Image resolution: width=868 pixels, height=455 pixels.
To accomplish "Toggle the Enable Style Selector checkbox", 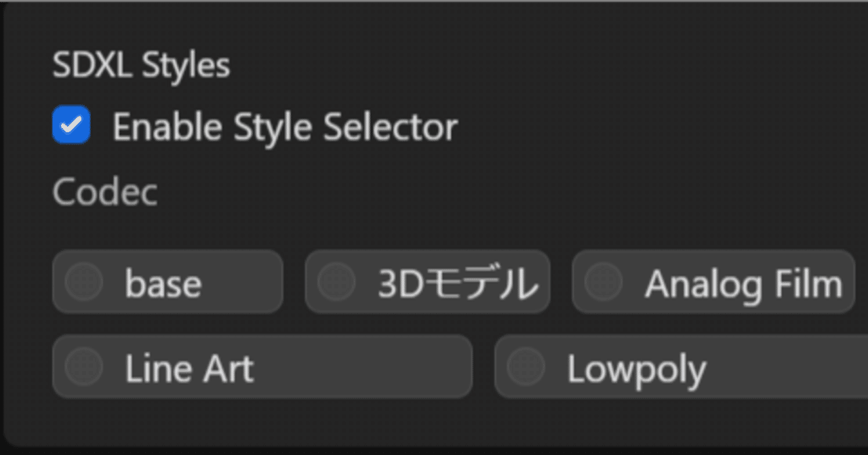I will tap(71, 125).
